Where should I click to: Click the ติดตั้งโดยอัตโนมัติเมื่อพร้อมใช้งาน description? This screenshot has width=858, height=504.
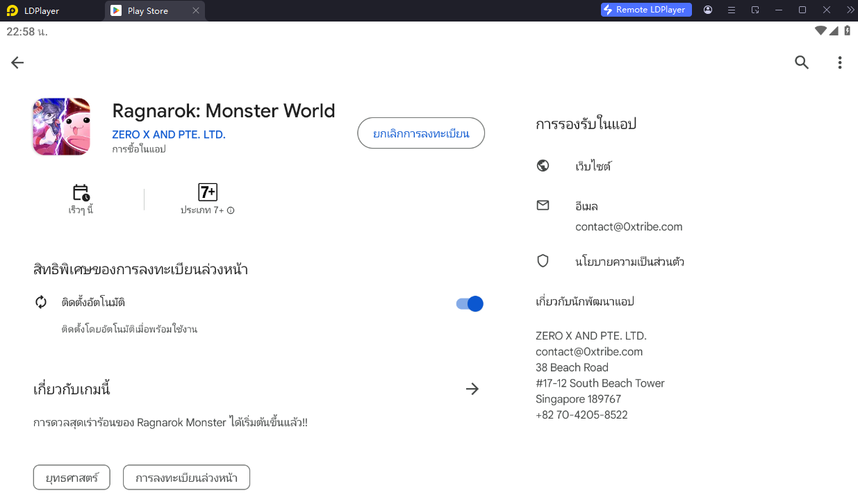(129, 329)
